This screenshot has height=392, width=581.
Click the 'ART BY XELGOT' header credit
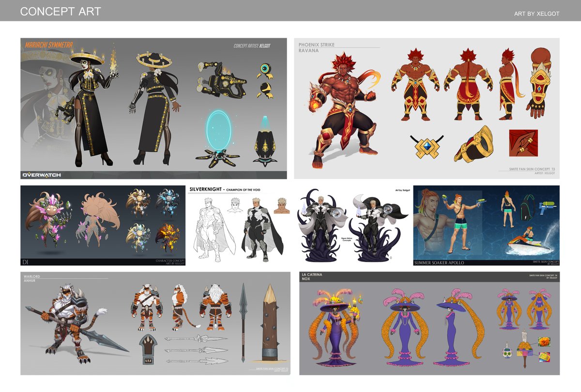pyautogui.click(x=536, y=14)
